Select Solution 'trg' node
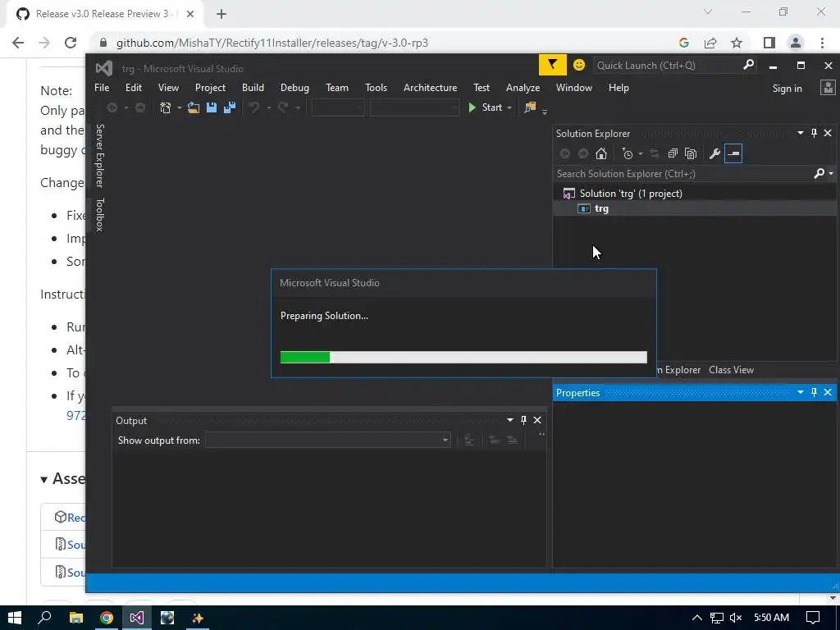Screen dimensions: 840x630 click(x=631, y=194)
